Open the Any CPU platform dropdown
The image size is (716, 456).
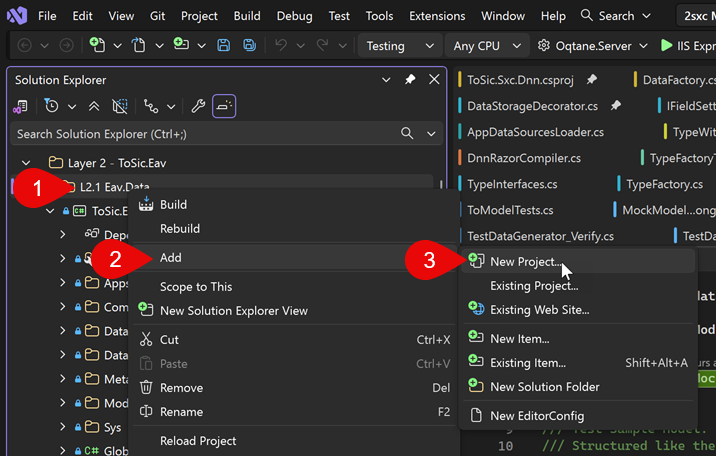pos(487,46)
